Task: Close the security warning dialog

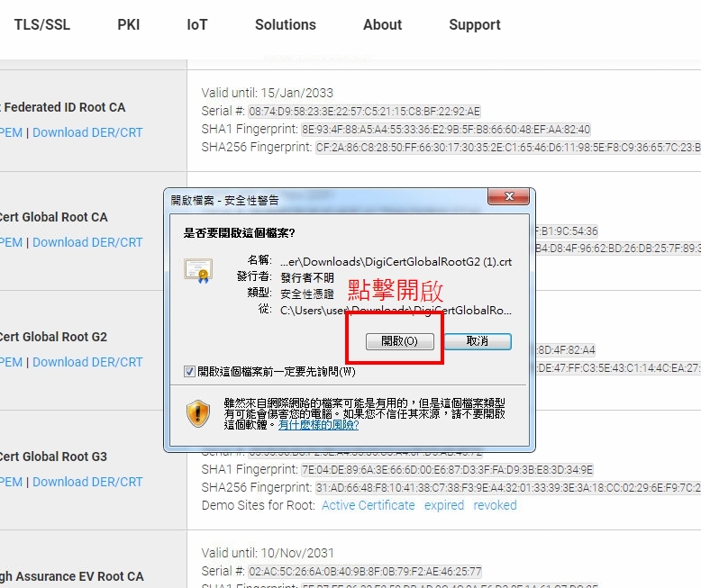Action: coord(509,196)
